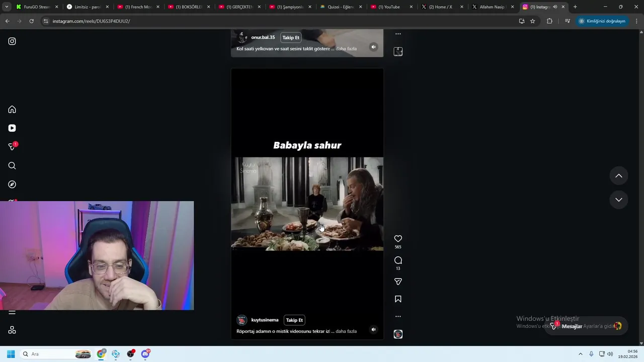This screenshot has width=644, height=362.
Task: Bookmark this page with the star icon
Action: (x=532, y=21)
